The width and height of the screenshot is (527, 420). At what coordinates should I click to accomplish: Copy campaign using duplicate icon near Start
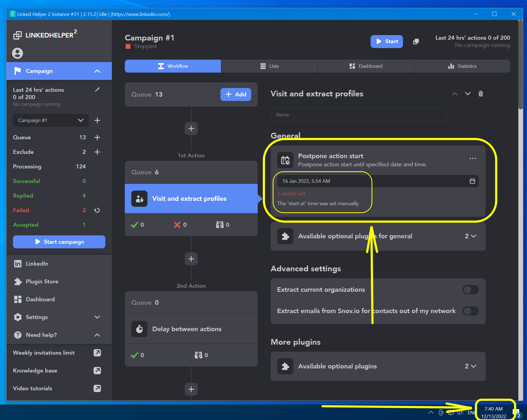click(x=416, y=42)
